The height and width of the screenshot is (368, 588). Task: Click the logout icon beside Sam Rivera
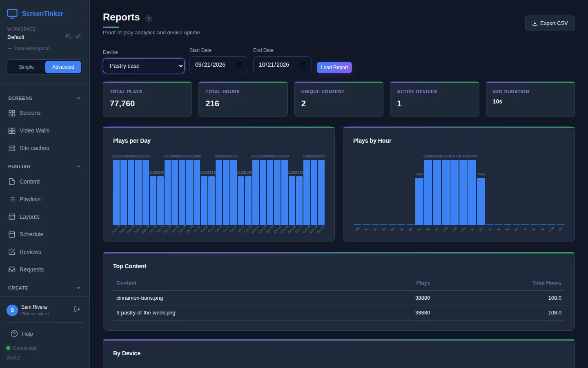click(77, 310)
